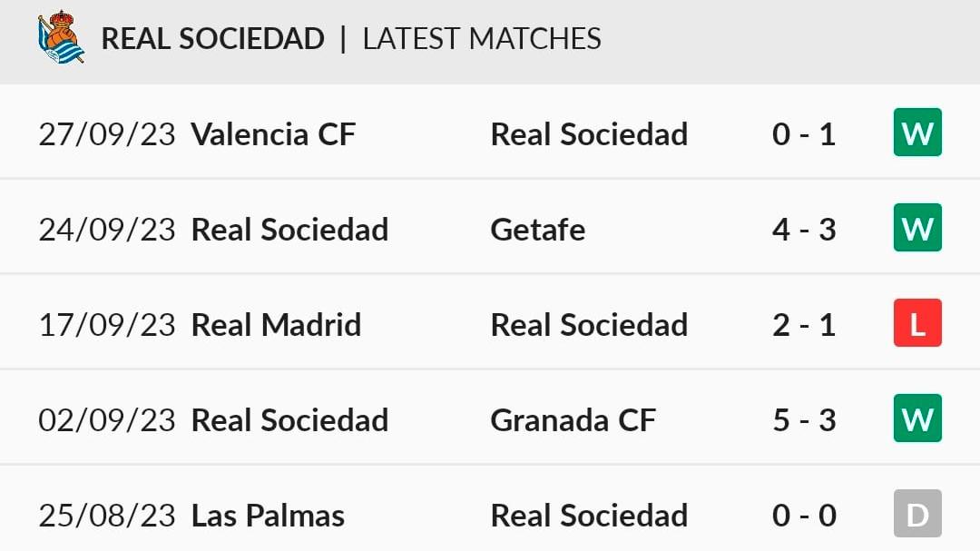Viewport: 980px width, 551px height.
Task: Click the 27/09/23 match date
Action: click(x=107, y=133)
